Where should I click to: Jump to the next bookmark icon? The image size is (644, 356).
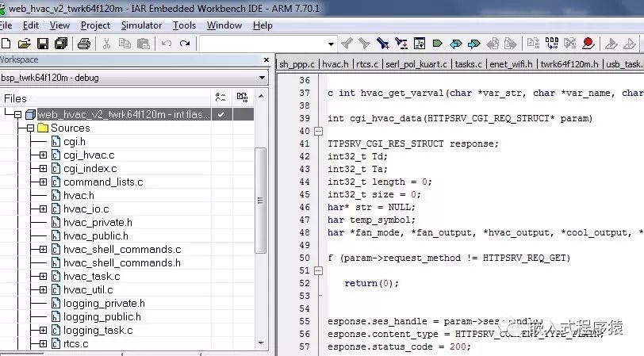coord(473,43)
